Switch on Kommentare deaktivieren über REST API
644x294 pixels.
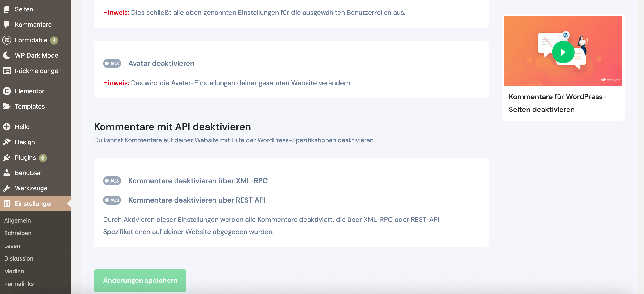112,200
